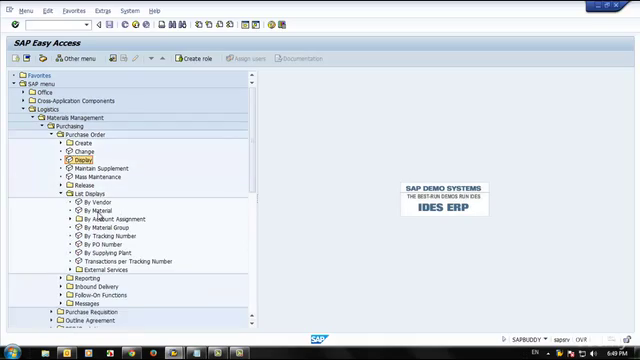Open the SAPBUDDY status bar dropdown

545,339
